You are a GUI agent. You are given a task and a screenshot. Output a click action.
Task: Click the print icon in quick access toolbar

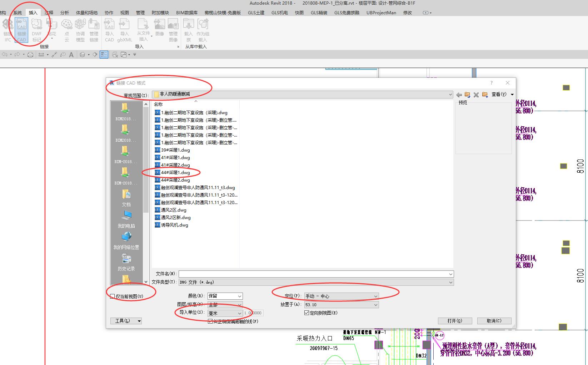coord(30,55)
